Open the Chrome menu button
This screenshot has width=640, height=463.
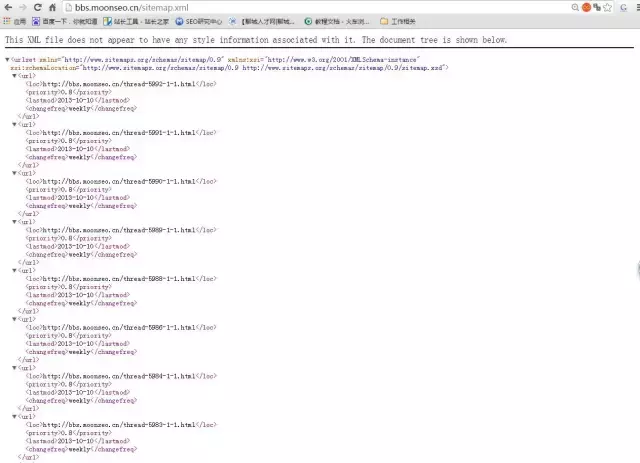click(638, 7)
